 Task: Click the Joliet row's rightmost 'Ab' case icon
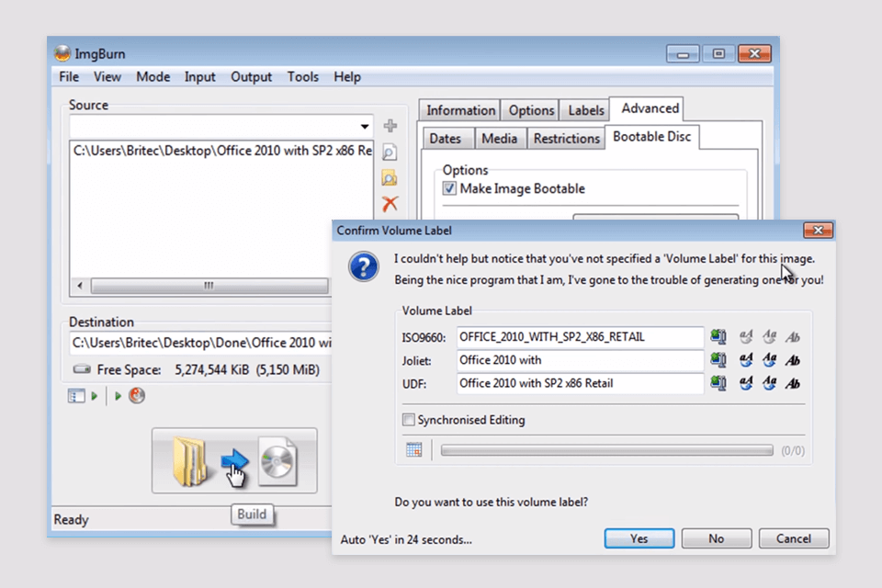[x=793, y=360]
